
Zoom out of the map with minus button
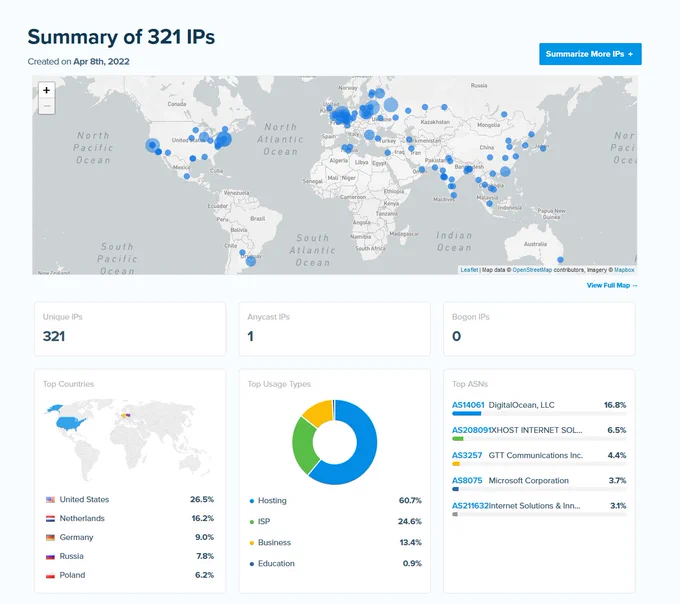click(46, 106)
